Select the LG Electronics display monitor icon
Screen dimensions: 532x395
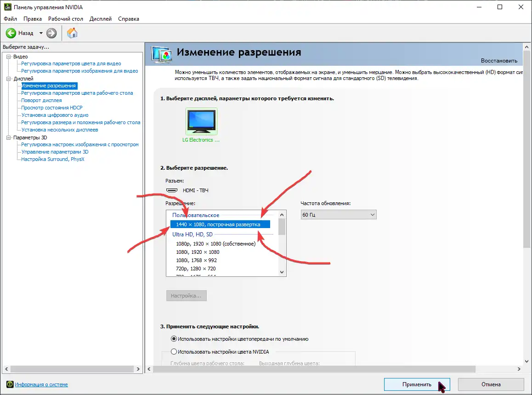click(x=201, y=121)
